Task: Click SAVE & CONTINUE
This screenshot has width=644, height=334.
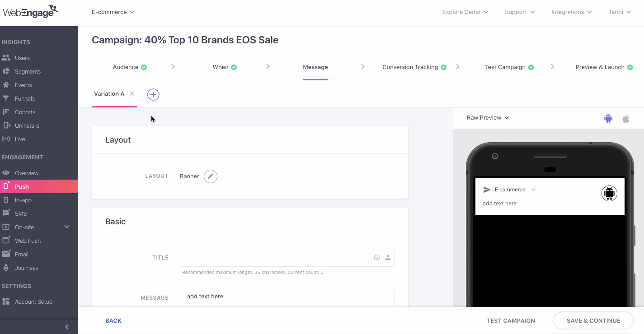Action: (593, 321)
